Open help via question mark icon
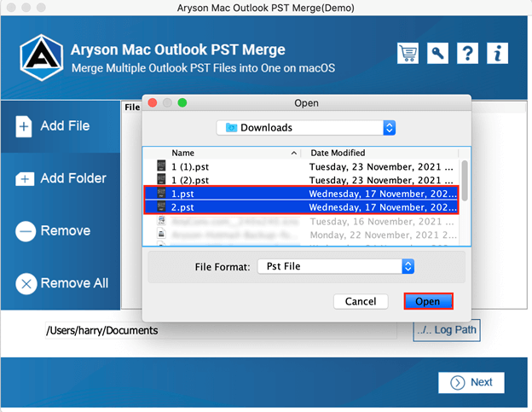Screen dimensions: 532x412 (x=467, y=53)
